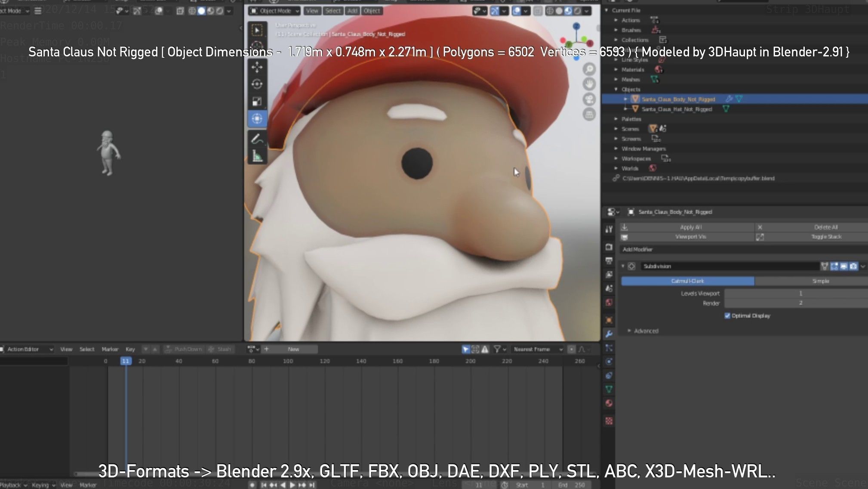Open the Scene properties tab icon
This screenshot has width=868, height=489.
609,288
